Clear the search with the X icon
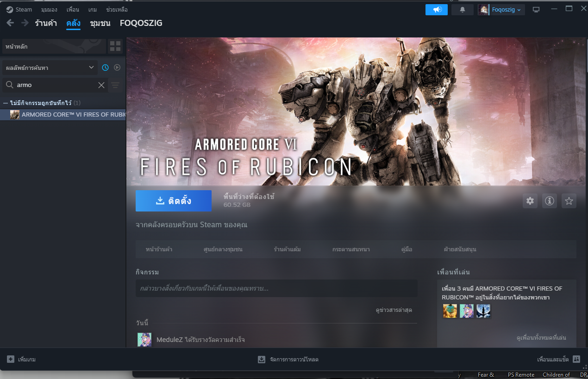 click(101, 85)
